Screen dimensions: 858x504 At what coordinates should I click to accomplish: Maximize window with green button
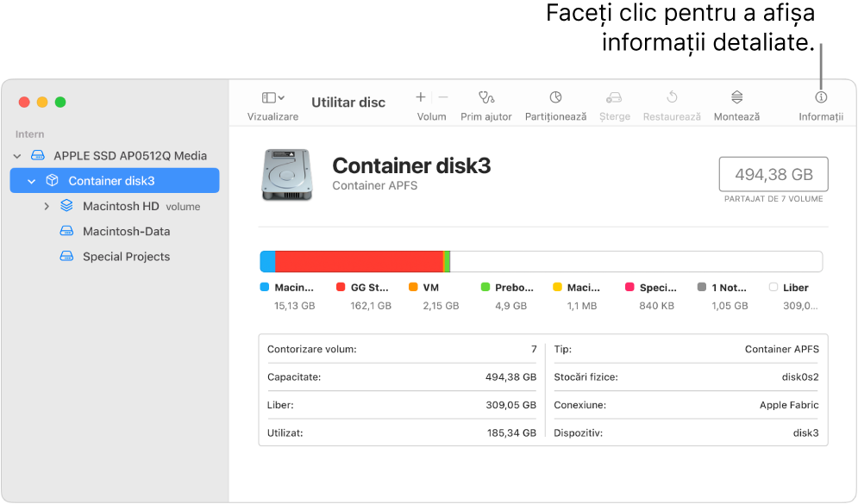60,103
